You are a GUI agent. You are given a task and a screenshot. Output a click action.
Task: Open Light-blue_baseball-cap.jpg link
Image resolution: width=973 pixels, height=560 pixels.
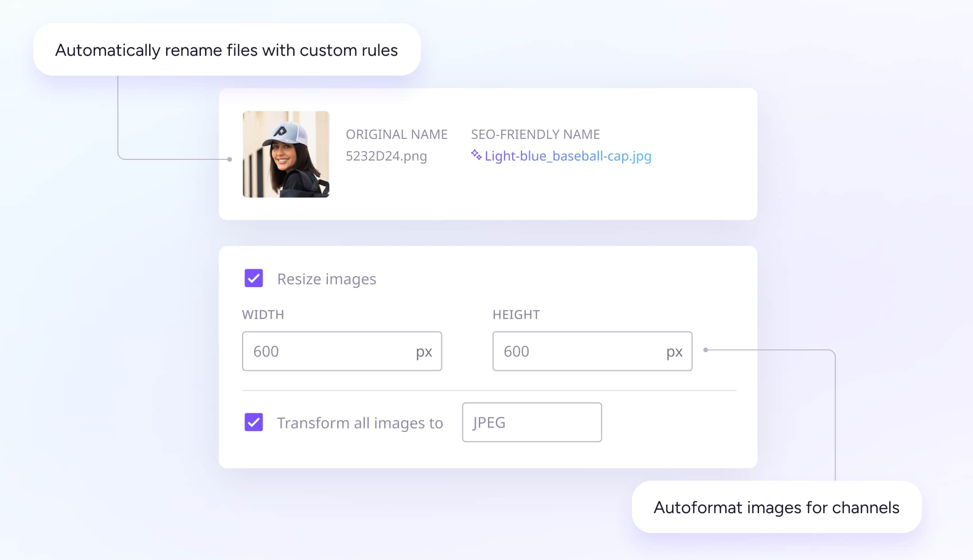click(568, 156)
